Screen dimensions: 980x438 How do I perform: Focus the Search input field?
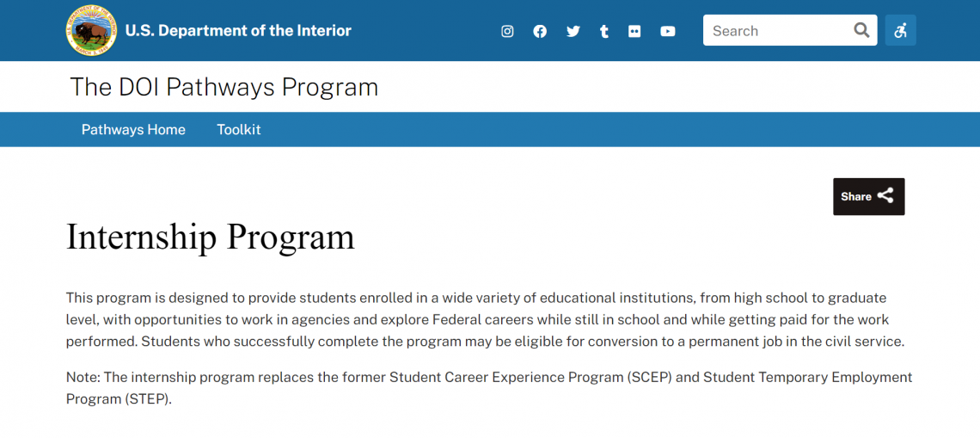pos(776,30)
